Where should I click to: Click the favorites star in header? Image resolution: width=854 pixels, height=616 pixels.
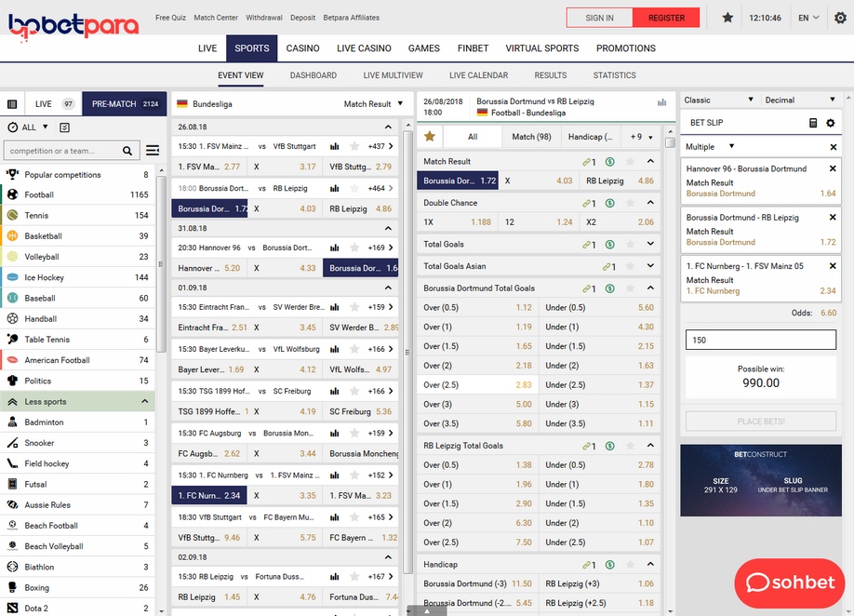click(x=727, y=18)
